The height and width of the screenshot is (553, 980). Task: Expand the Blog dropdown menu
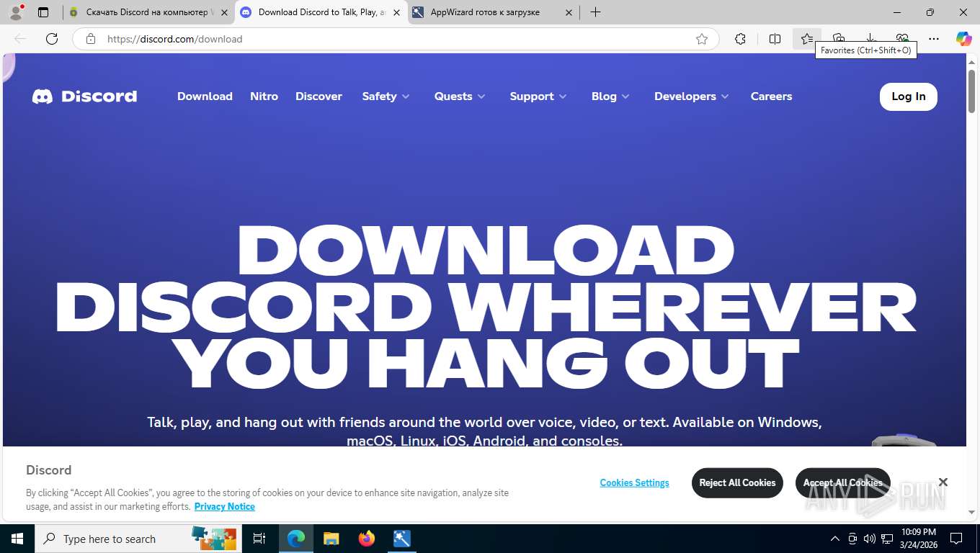point(610,96)
